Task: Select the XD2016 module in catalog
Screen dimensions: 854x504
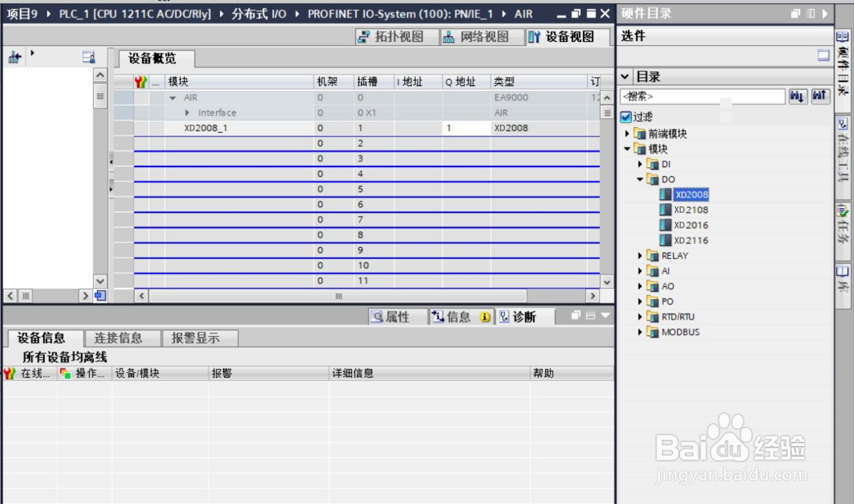Action: (x=691, y=225)
